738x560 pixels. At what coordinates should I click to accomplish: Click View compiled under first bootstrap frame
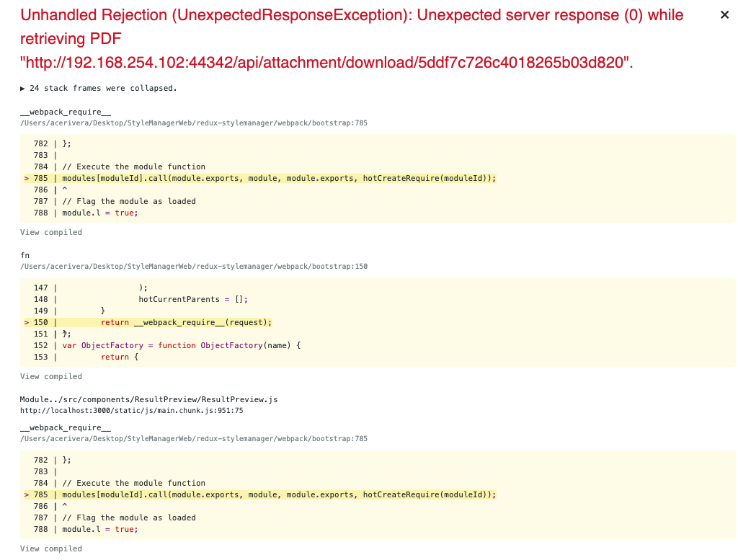50,231
